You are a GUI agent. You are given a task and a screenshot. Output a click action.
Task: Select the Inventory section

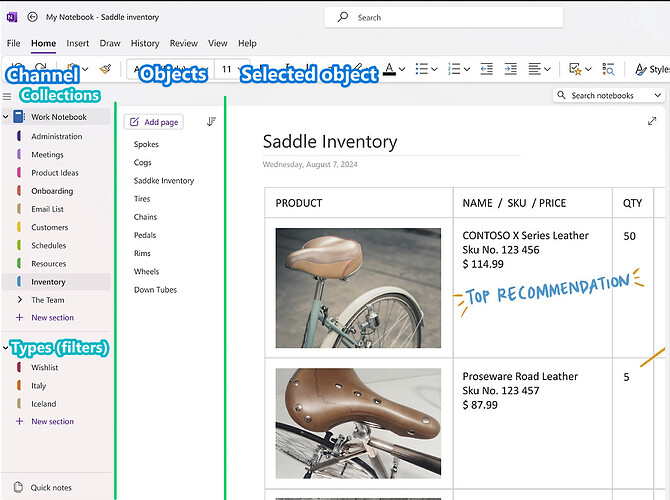coord(56,282)
